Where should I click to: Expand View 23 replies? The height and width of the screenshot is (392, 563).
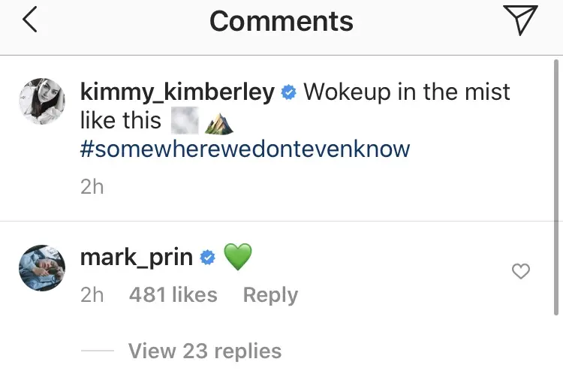[x=205, y=351]
